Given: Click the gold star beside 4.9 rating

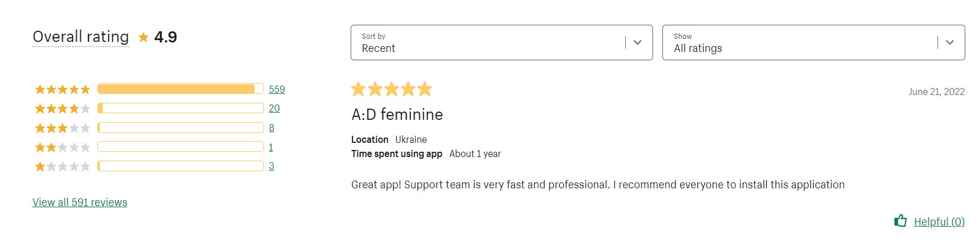Looking at the screenshot, I should click(x=143, y=38).
